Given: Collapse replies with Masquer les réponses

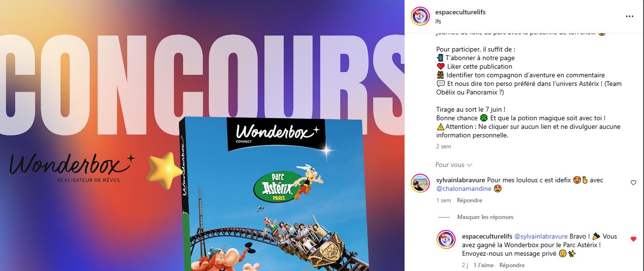Looking at the screenshot, I should pyautogui.click(x=485, y=217).
